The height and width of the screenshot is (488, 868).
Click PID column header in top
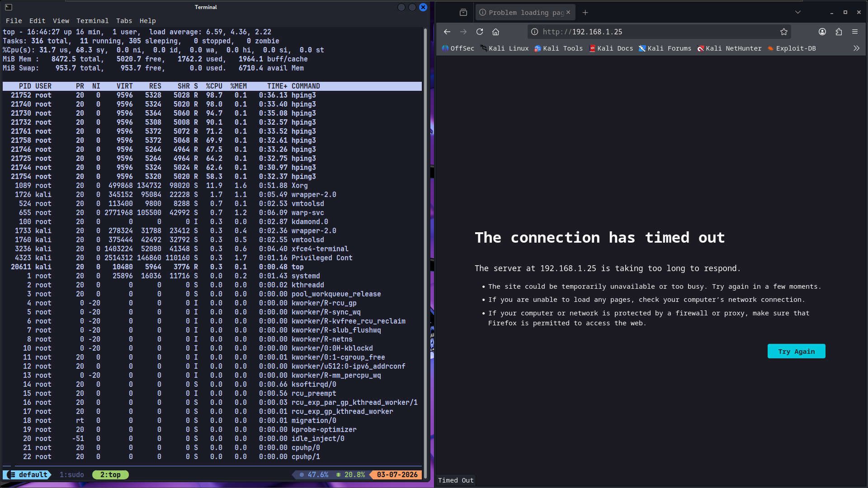[25, 86]
